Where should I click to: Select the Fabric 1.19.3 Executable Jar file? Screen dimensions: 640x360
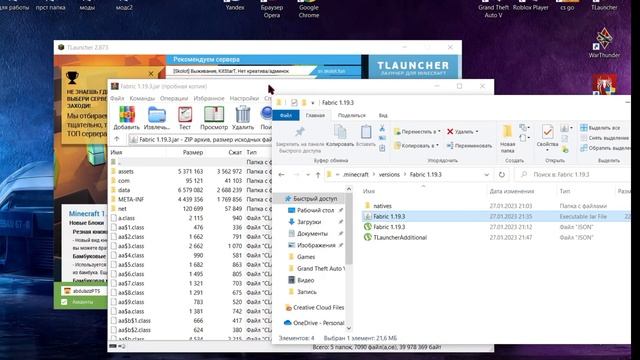click(x=496, y=216)
